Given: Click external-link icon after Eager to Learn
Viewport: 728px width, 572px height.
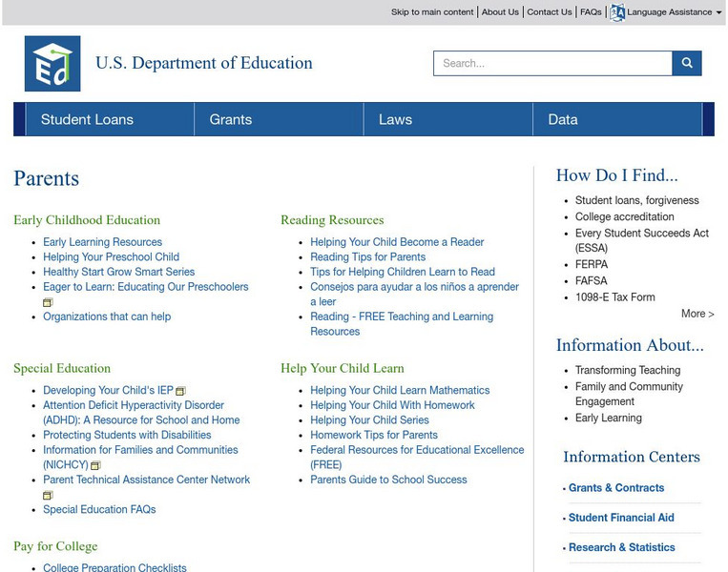Looking at the screenshot, I should tap(48, 302).
